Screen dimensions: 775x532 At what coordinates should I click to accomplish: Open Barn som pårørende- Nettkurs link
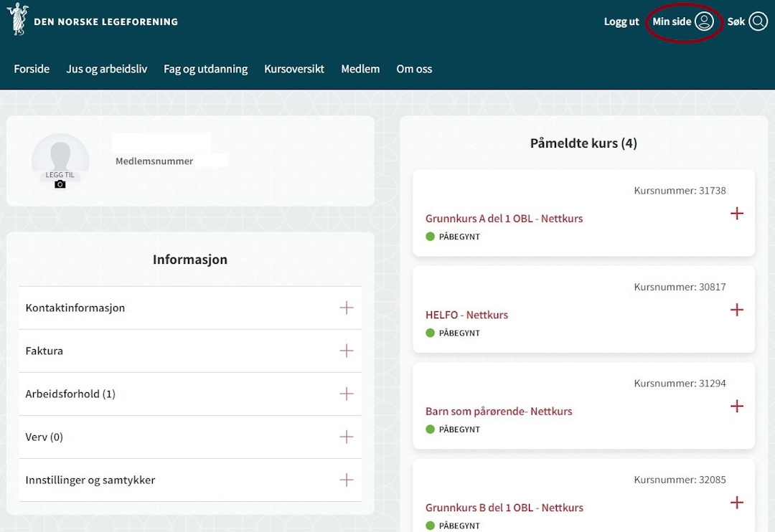pos(499,412)
